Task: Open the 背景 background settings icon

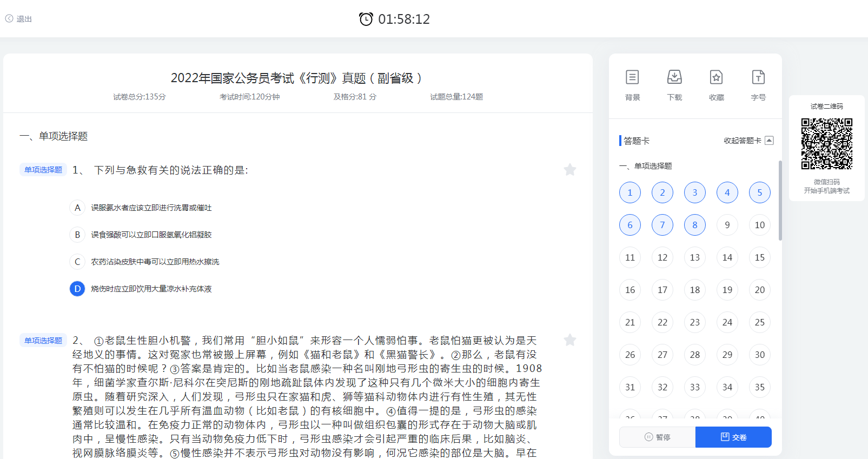Action: (x=632, y=78)
